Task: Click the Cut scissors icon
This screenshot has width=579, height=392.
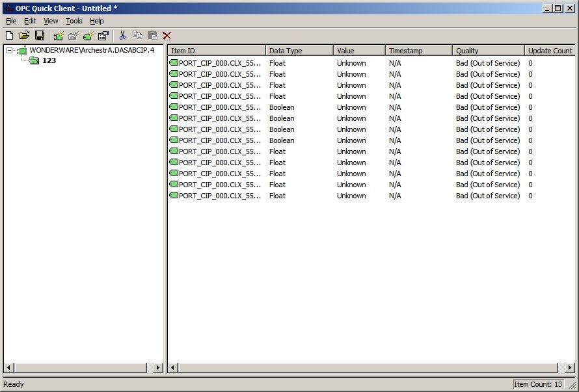Action: 122,36
